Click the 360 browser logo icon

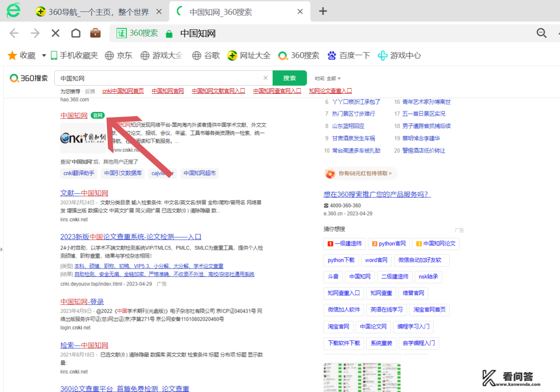tap(13, 11)
